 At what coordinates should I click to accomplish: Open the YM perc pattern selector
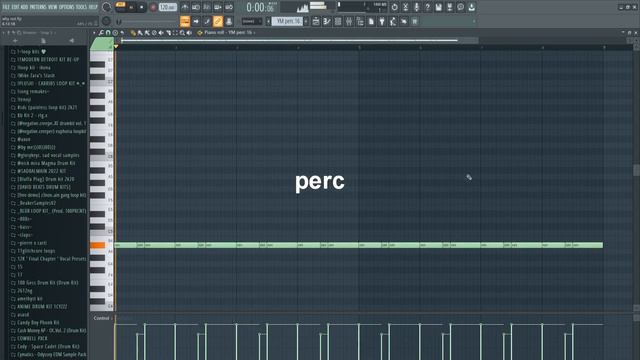coord(287,21)
